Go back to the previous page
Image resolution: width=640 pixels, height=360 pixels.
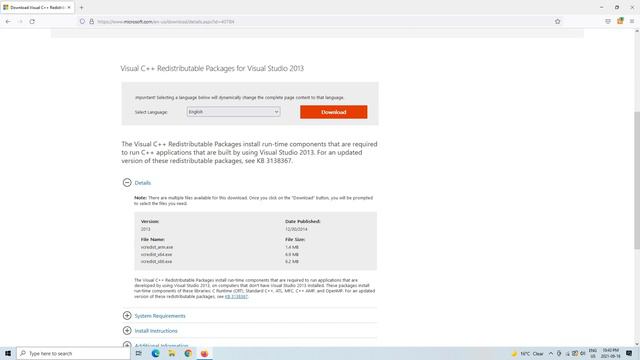pos(8,22)
